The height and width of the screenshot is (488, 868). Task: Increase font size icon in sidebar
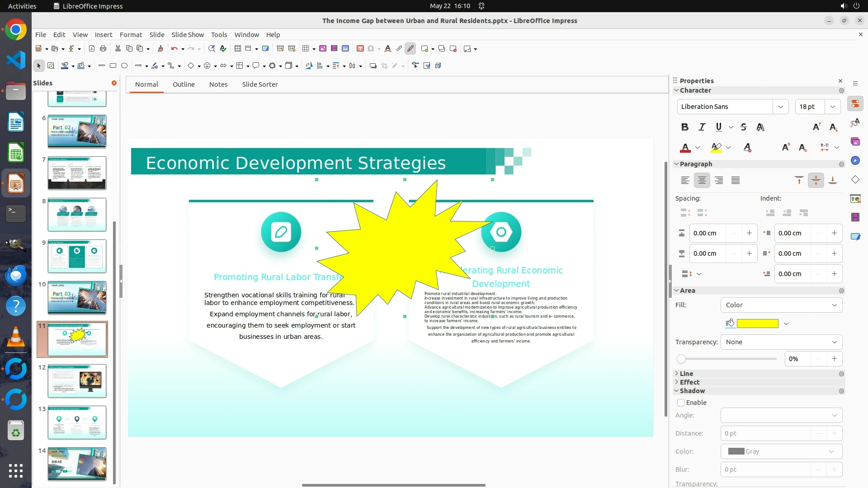point(816,127)
